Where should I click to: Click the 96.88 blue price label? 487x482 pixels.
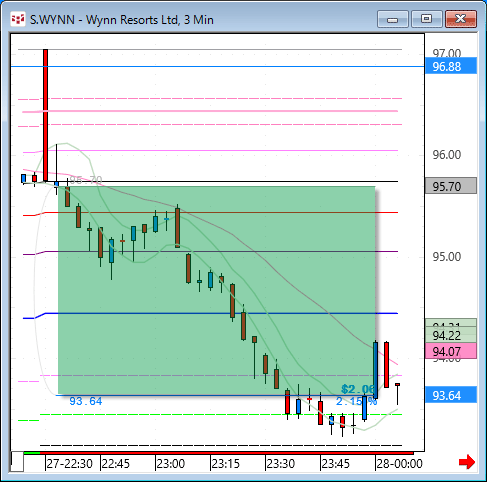(451, 66)
